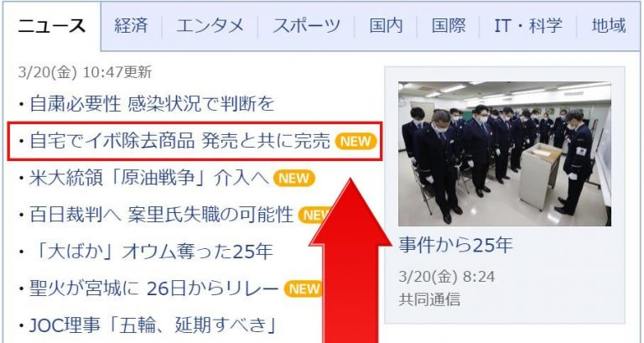This screenshot has width=644, height=343.
Task: Open the 国内 news tab
Action: [x=386, y=26]
